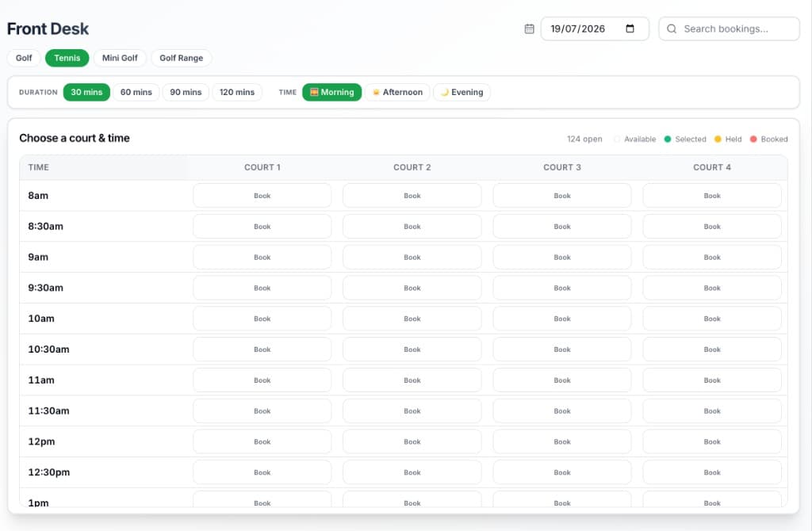Click into the Search bookings field

(x=729, y=29)
